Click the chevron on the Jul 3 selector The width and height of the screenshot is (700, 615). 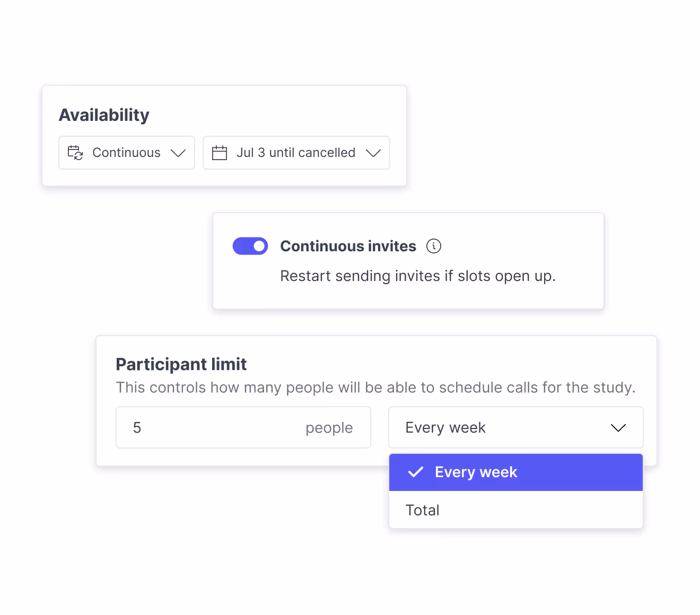pyautogui.click(x=373, y=153)
